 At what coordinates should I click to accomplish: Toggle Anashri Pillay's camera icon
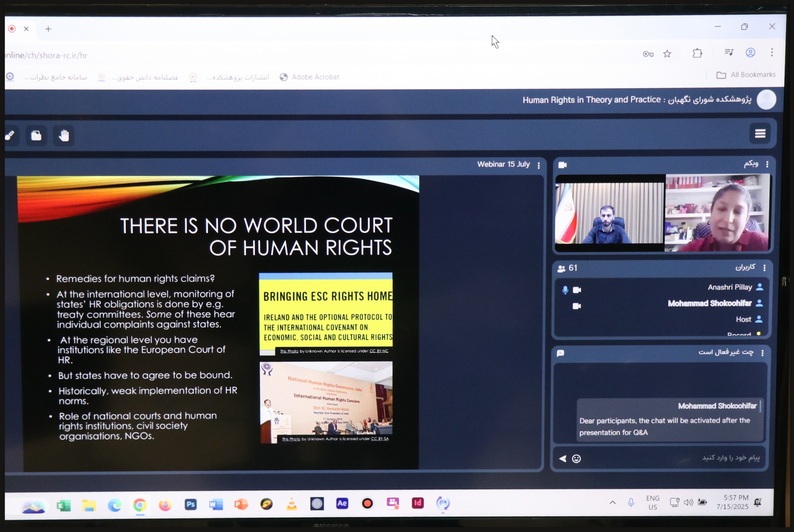pyautogui.click(x=577, y=290)
